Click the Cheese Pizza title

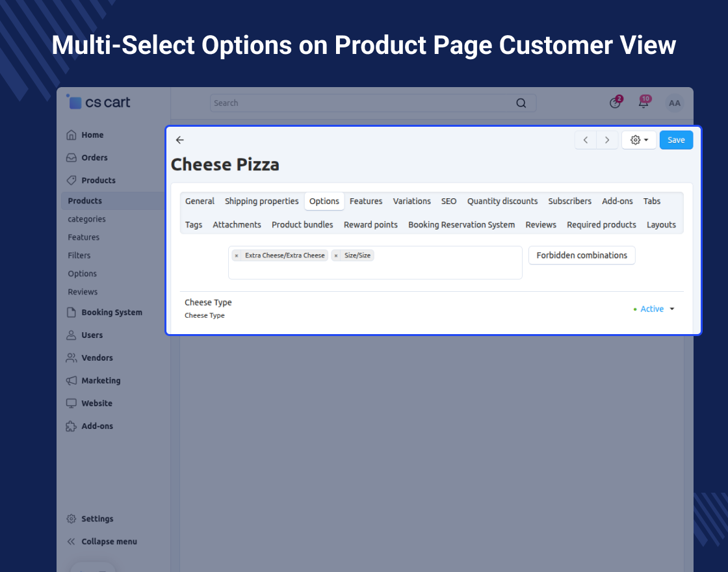(225, 165)
